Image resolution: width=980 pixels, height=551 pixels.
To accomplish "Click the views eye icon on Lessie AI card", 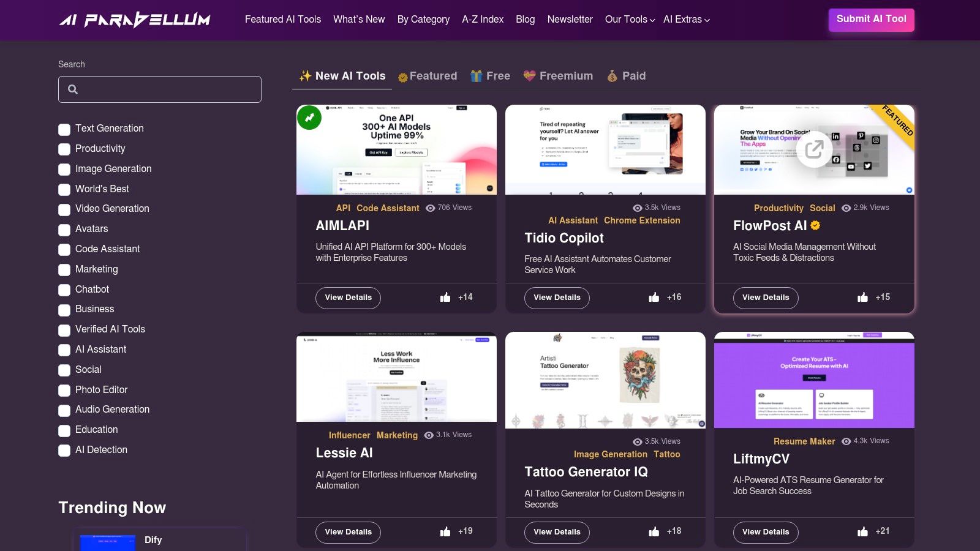I will coord(429,435).
